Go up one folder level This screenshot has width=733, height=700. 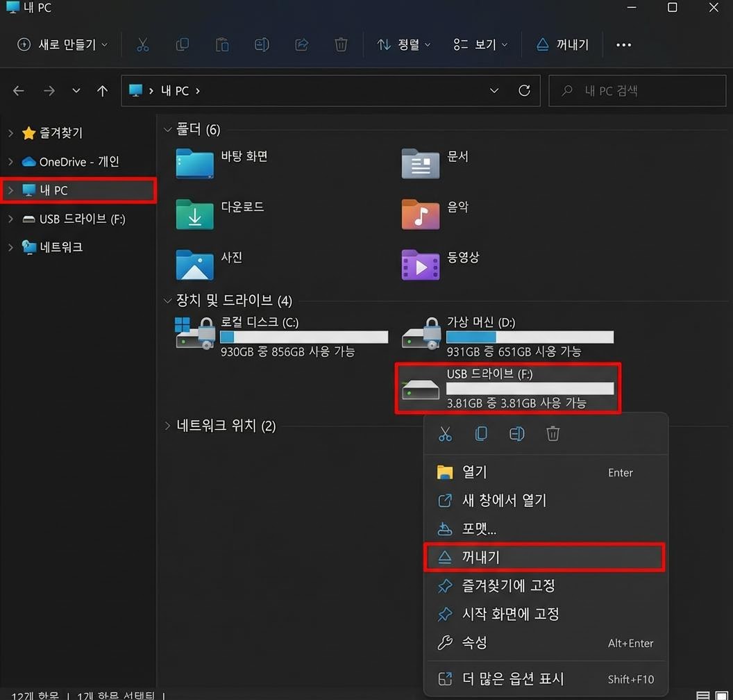103,91
